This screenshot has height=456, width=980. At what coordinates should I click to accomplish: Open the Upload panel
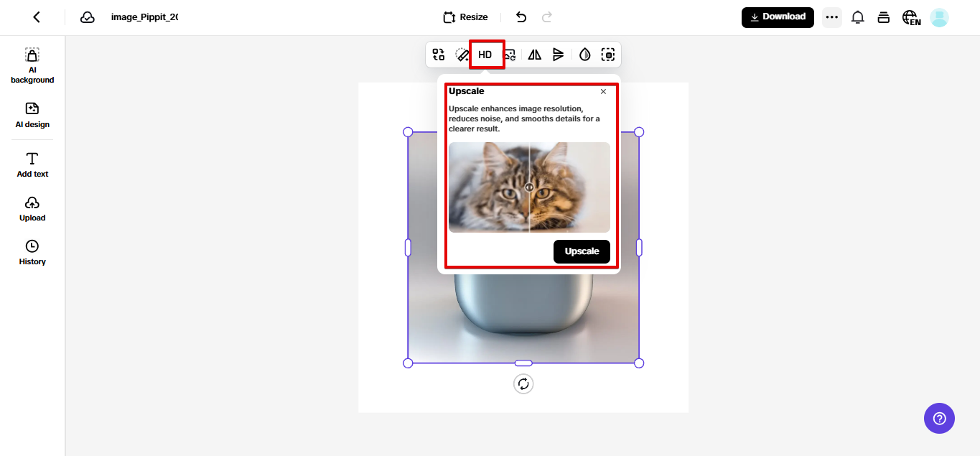[x=32, y=208]
